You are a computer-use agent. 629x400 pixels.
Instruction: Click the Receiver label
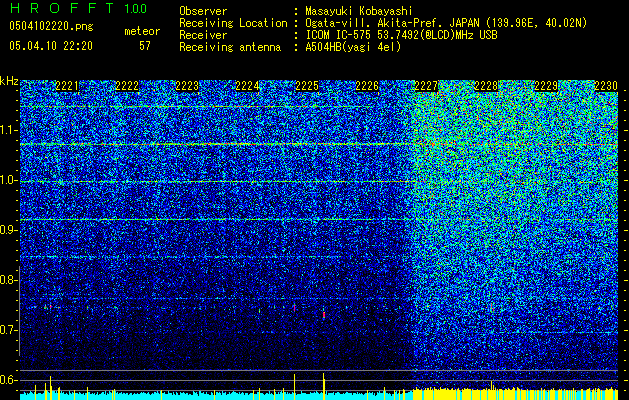[x=203, y=35]
